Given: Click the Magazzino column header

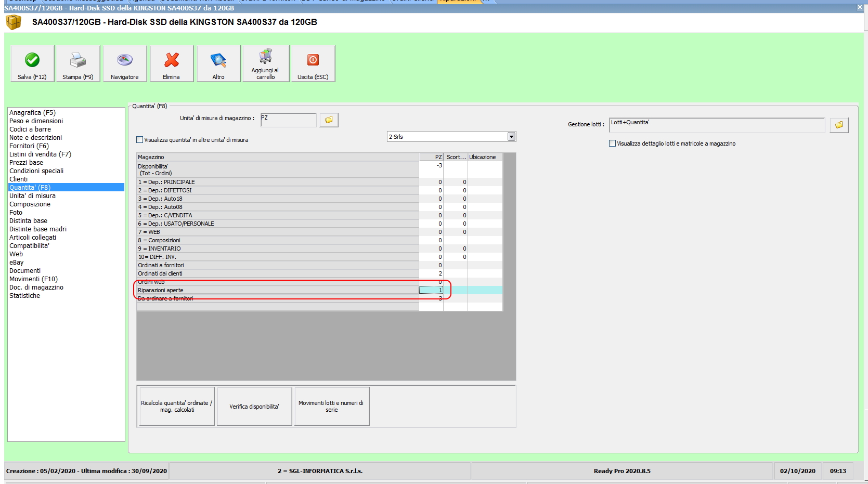Looking at the screenshot, I should pos(278,157).
